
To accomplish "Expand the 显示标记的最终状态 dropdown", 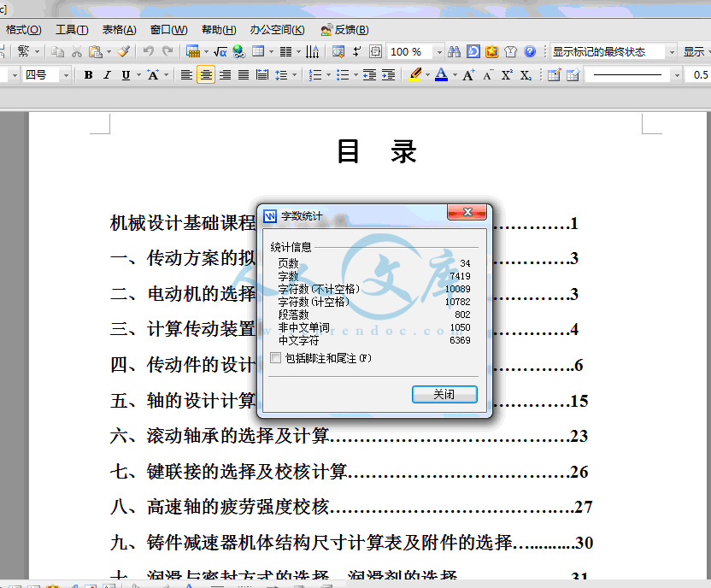I will click(x=672, y=52).
